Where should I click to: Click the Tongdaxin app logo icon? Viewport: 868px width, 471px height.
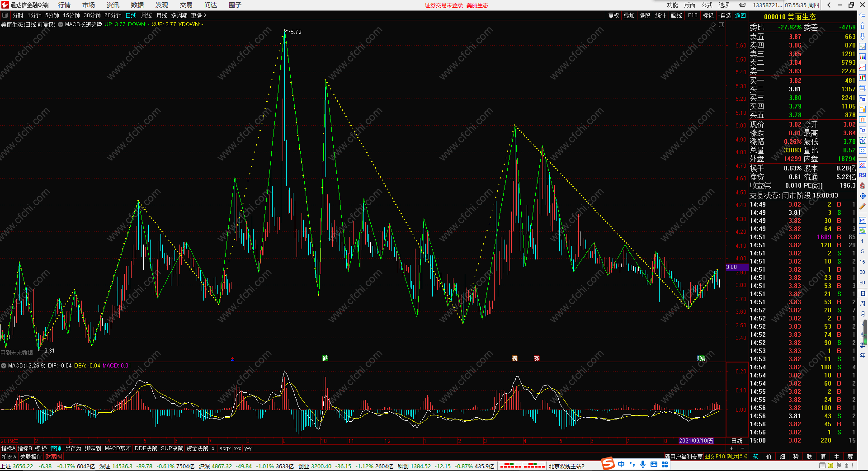tap(5, 5)
